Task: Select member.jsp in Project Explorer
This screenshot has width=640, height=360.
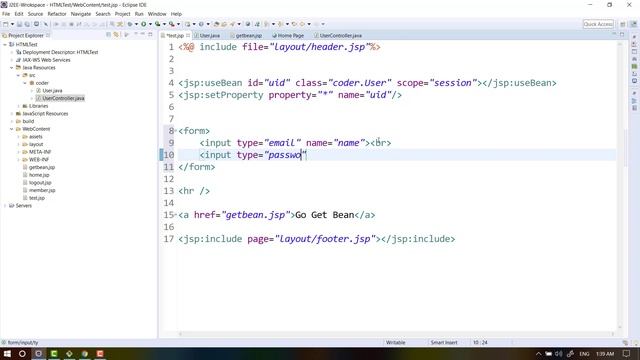Action: 42,190
